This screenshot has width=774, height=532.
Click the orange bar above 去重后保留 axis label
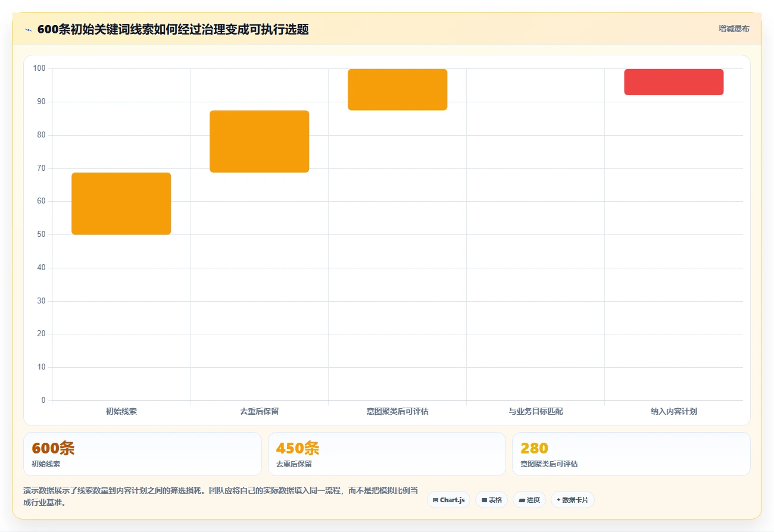point(260,142)
